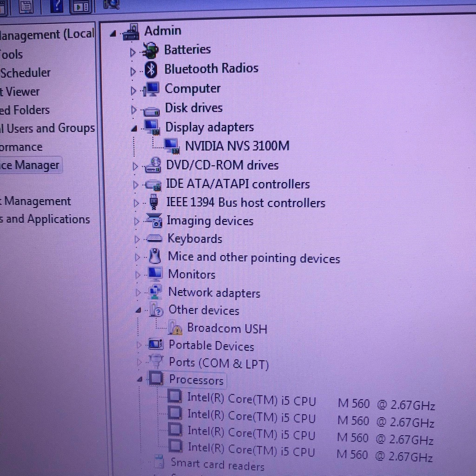
Task: Click the Bluetooth Radios icon
Action: [150, 70]
